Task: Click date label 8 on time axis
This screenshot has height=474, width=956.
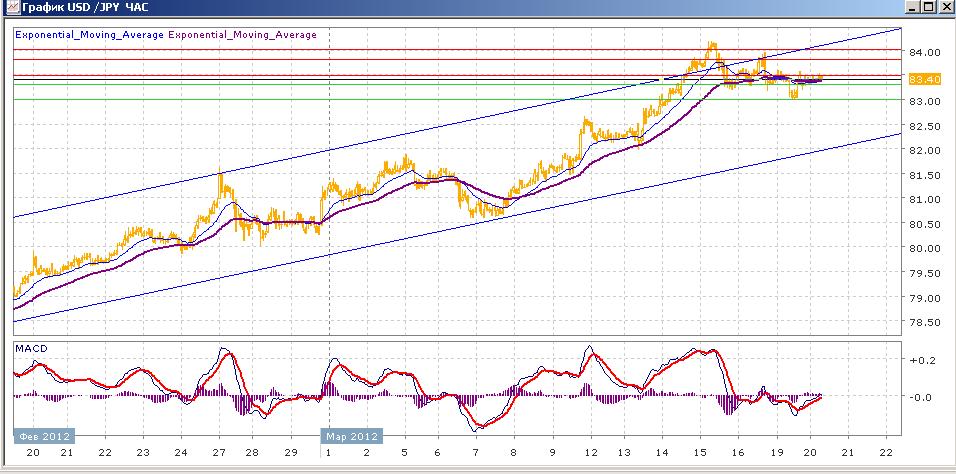Action: [514, 453]
